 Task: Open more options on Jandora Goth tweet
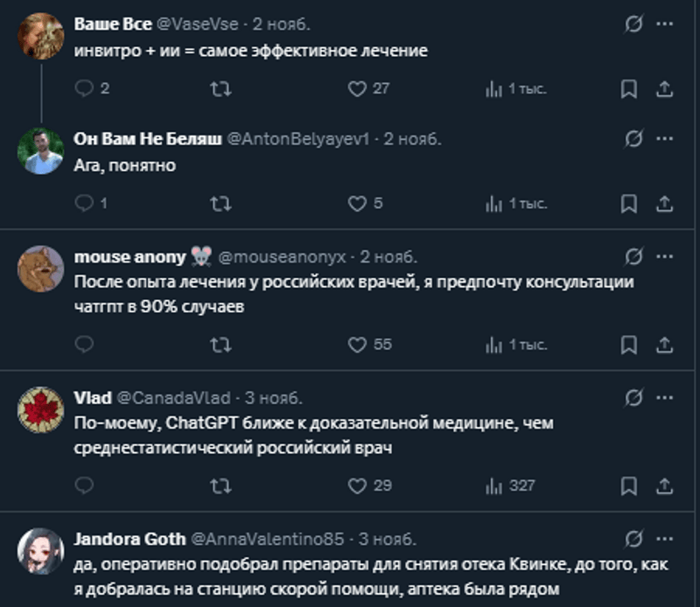point(664,539)
